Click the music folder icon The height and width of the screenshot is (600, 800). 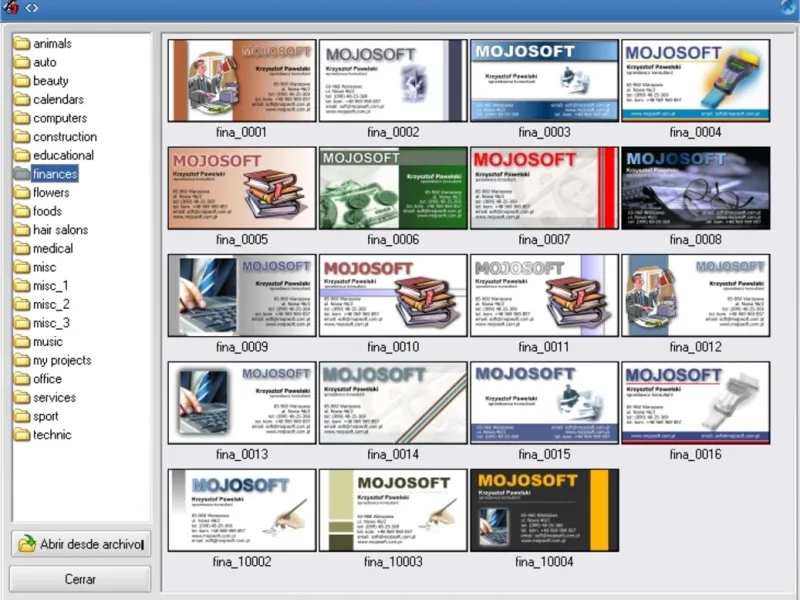click(22, 342)
